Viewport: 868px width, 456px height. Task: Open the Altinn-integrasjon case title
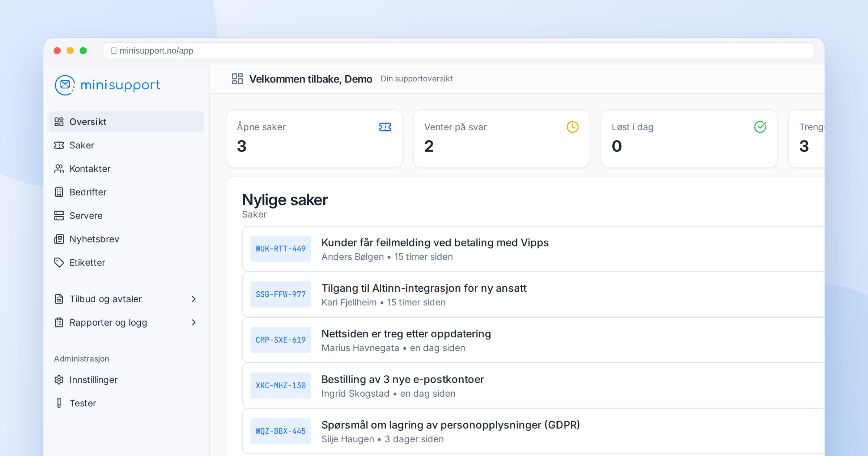(424, 288)
